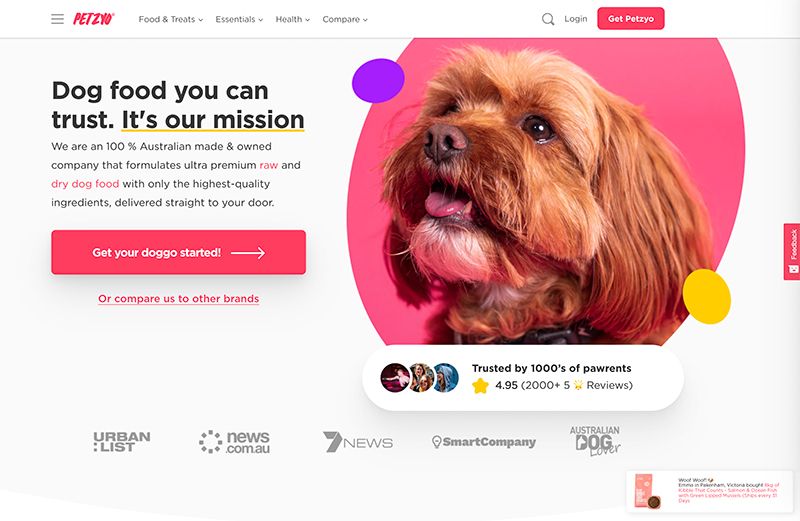The width and height of the screenshot is (800, 521).
Task: Open the Feedback side tab
Action: 792,252
